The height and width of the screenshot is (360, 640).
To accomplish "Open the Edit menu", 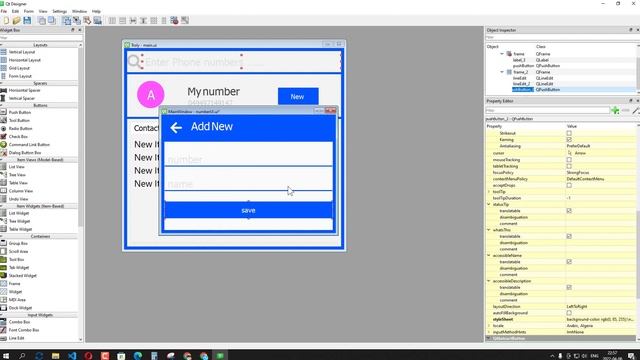I will (x=16, y=11).
